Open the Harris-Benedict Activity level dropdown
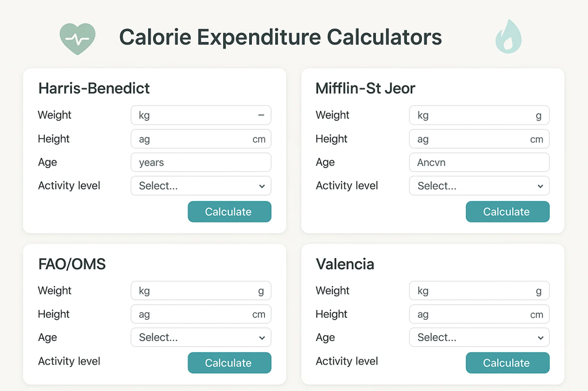 201,185
